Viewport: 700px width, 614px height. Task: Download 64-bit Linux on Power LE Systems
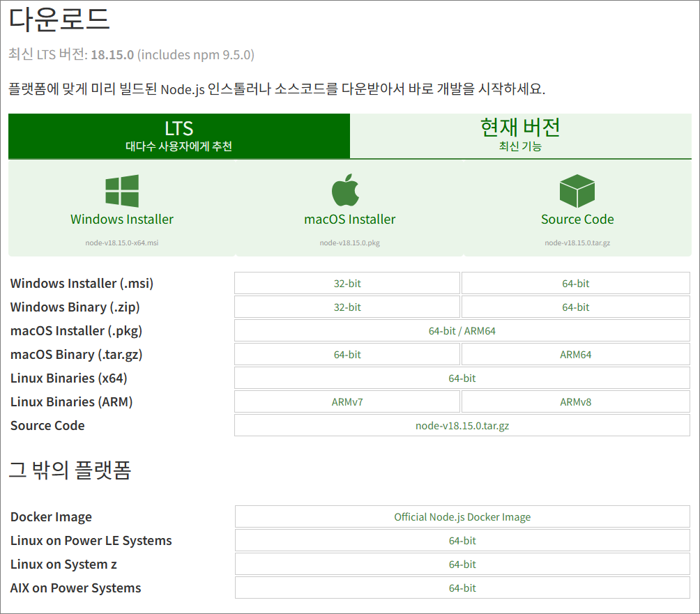tap(462, 540)
